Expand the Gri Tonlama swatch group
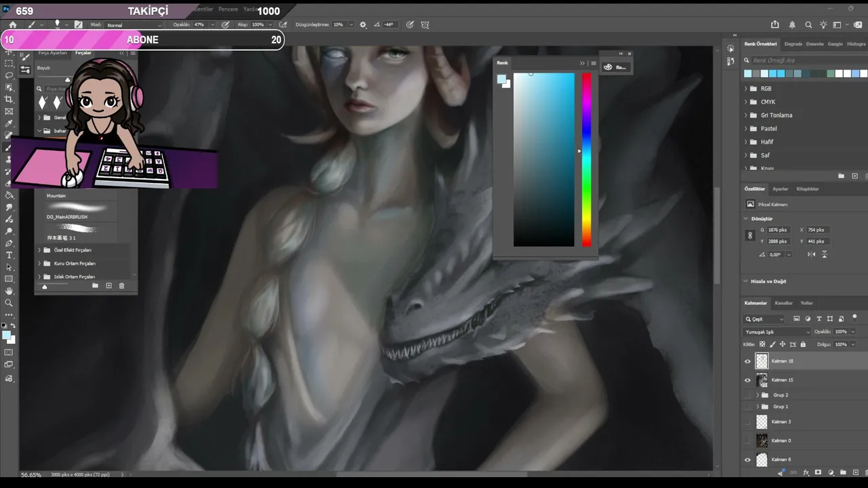 746,115
